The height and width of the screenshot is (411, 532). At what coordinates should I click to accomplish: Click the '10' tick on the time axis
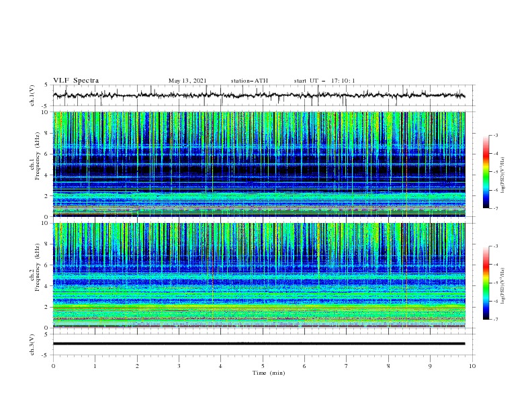click(x=472, y=366)
